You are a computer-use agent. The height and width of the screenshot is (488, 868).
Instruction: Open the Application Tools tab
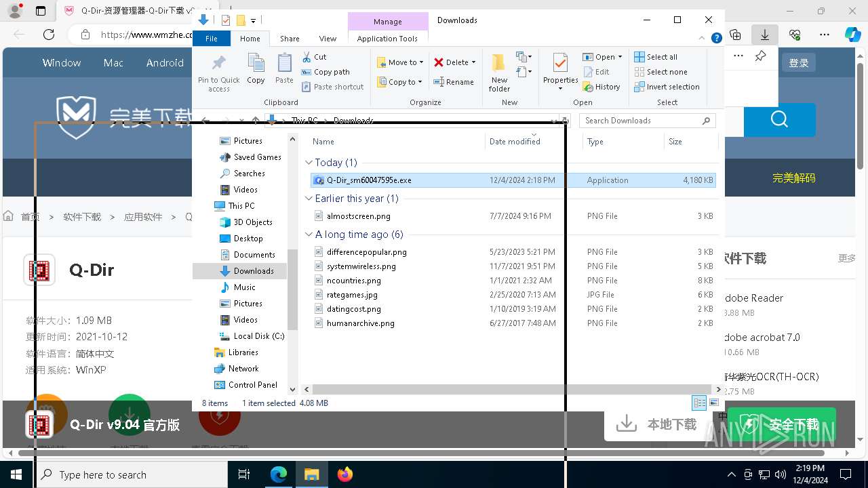tap(387, 39)
